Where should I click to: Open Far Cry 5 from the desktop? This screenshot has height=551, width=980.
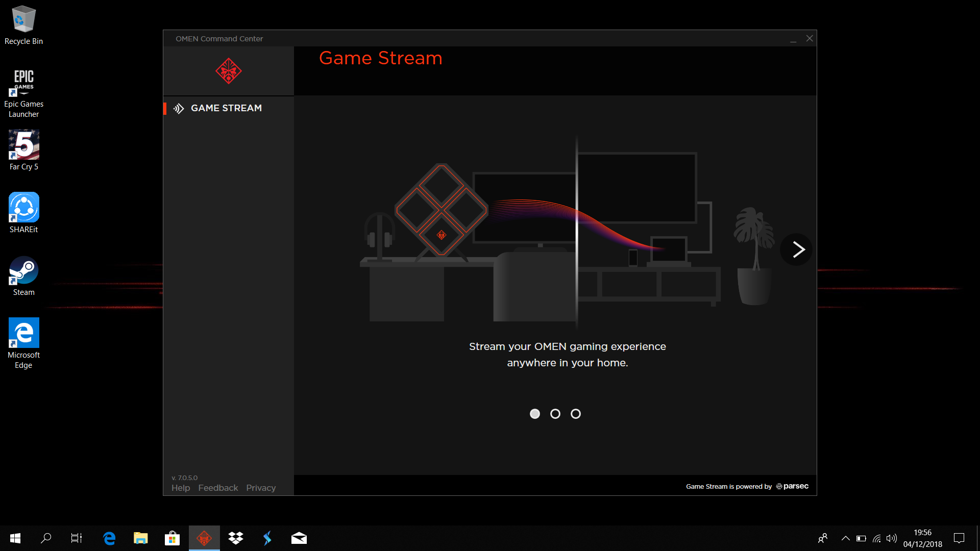pyautogui.click(x=23, y=144)
